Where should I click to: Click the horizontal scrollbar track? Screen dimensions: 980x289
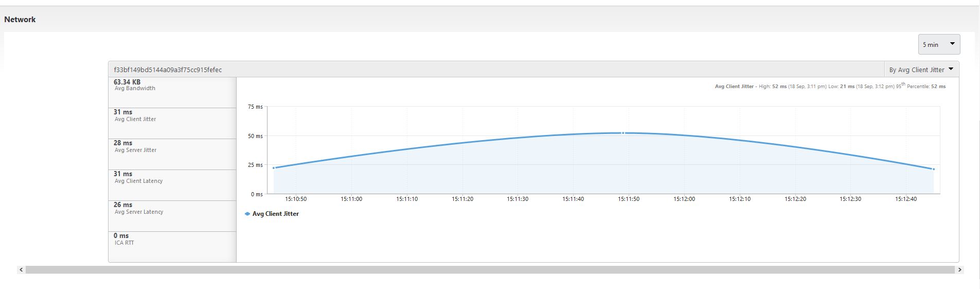coord(490,269)
